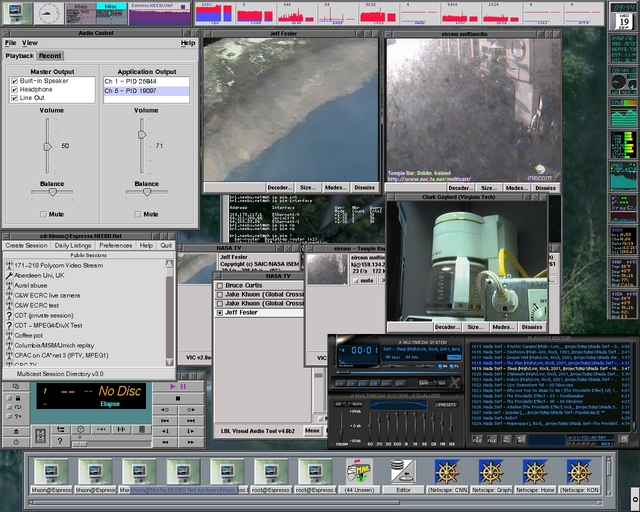Dismiss the Clark Gaylord video window
The height and width of the screenshot is (512, 640).
tap(532, 327)
